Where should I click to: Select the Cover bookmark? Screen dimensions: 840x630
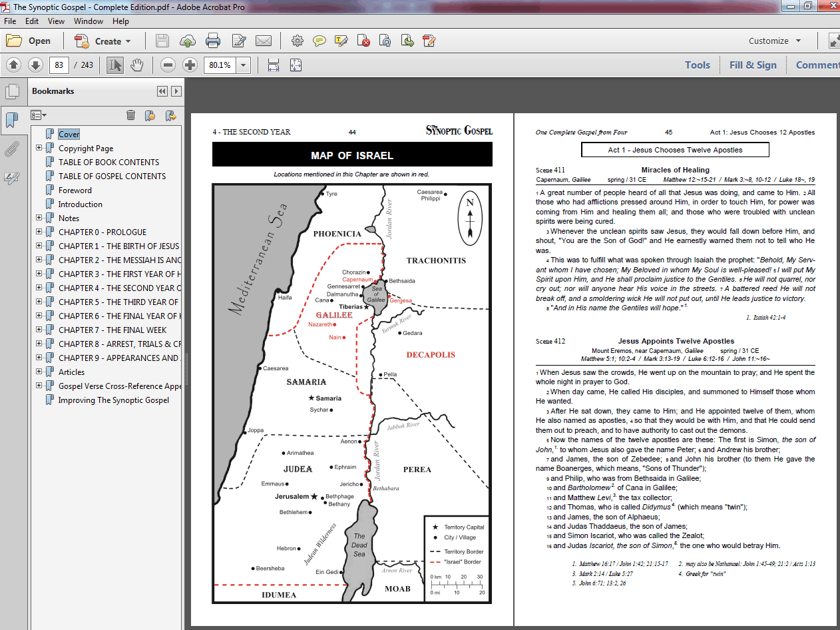[69, 135]
